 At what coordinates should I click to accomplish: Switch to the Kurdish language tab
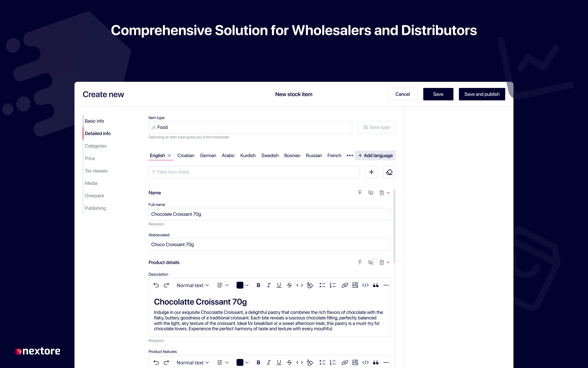click(x=248, y=156)
